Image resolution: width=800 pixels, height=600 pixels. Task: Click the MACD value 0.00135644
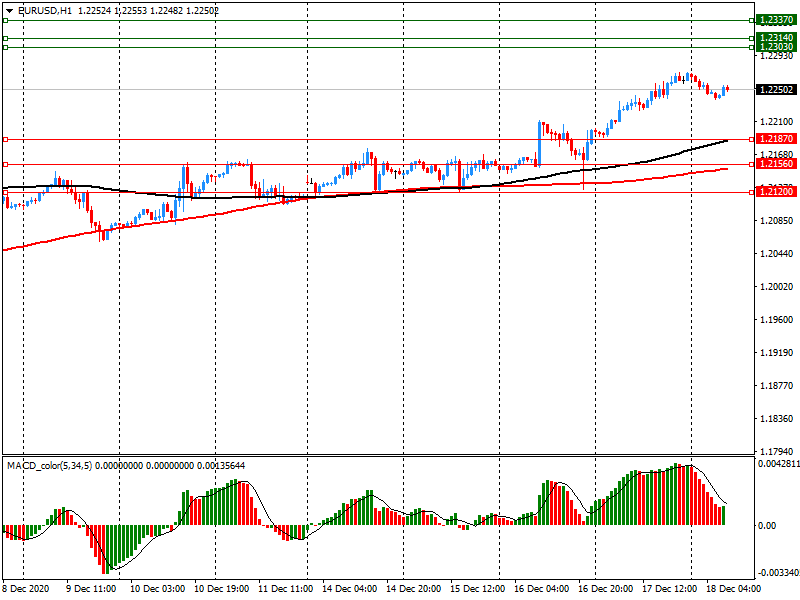[221, 466]
